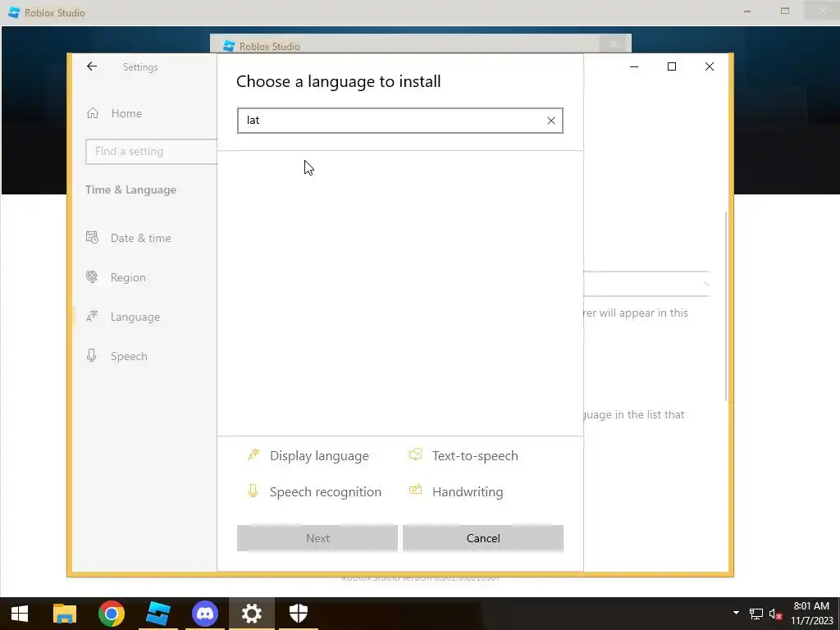Open Google Chrome from the taskbar
Image resolution: width=840 pixels, height=630 pixels.
112,614
